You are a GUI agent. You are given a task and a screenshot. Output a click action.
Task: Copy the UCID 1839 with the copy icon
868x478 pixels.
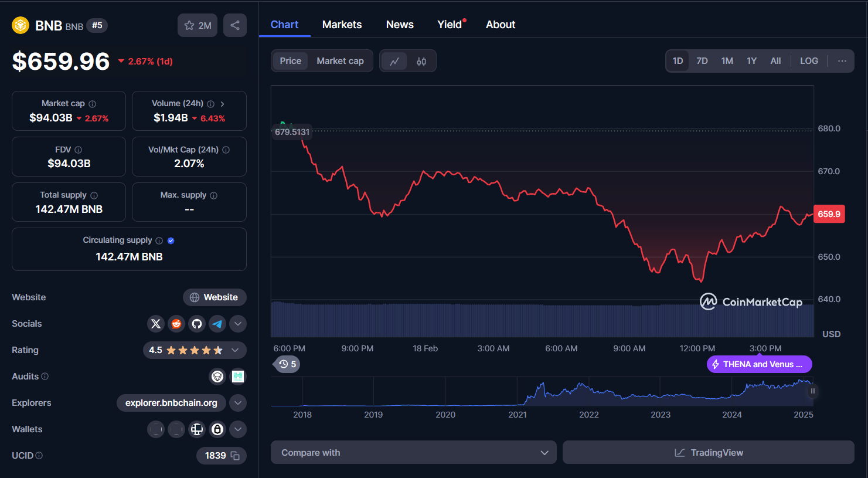tap(234, 456)
